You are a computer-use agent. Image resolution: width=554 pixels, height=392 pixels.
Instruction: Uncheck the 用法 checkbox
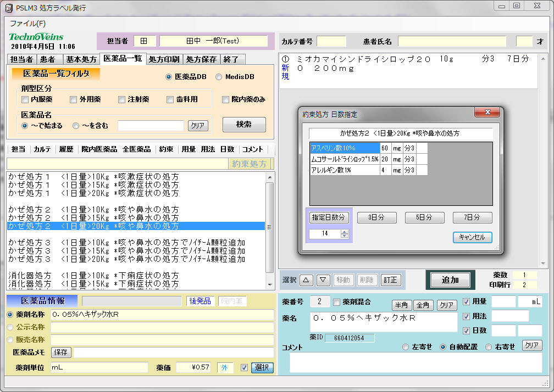(467, 316)
